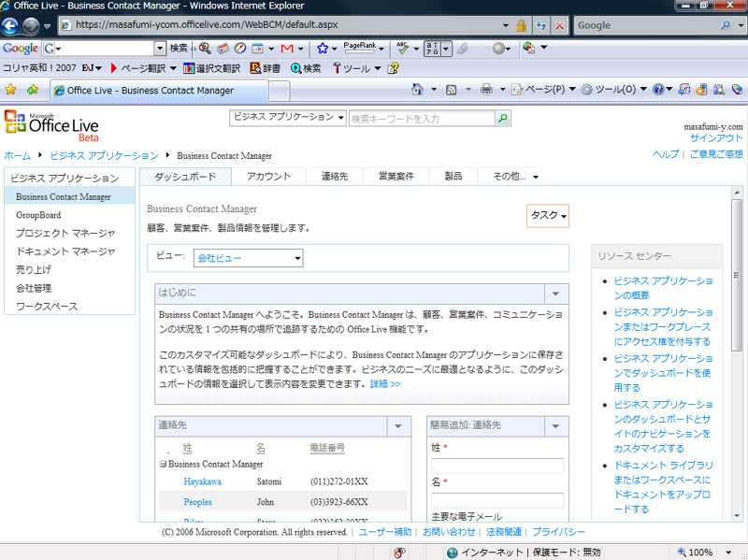
Task: Open the ビジネス アプリケーション search scope dropdown
Action: coord(288,118)
